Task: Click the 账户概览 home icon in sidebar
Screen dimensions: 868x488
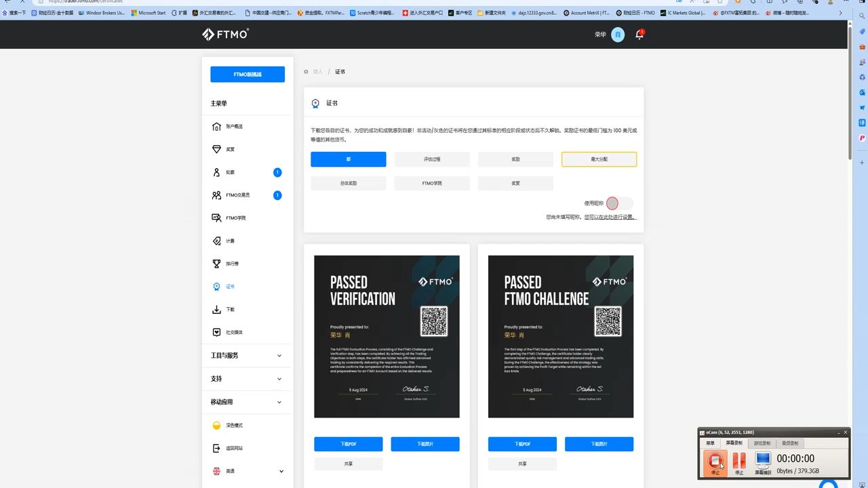Action: click(x=216, y=127)
